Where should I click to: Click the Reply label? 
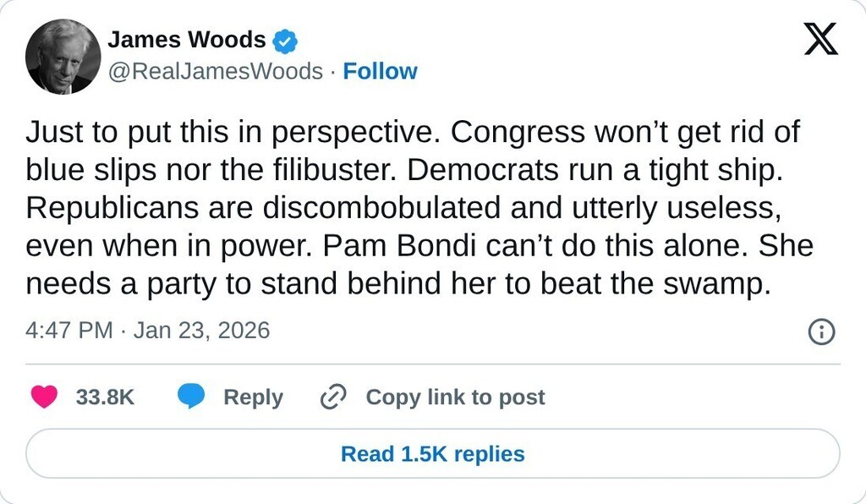point(253,397)
